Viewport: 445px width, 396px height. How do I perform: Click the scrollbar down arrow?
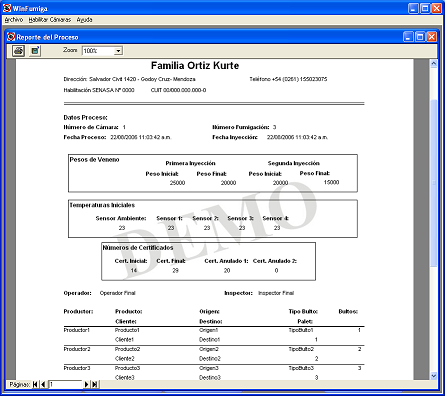point(434,376)
